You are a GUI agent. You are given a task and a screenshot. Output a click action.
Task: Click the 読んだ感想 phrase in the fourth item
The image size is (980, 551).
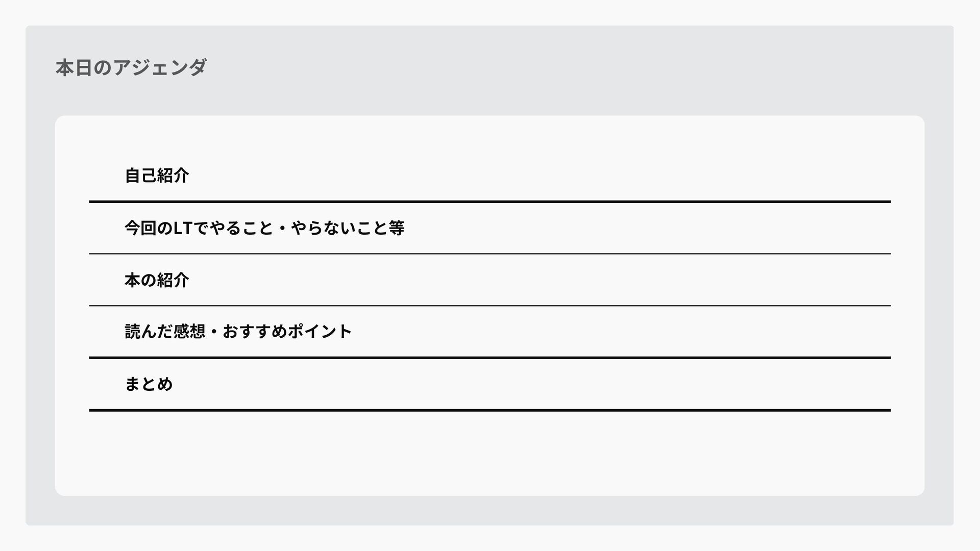[x=165, y=332]
